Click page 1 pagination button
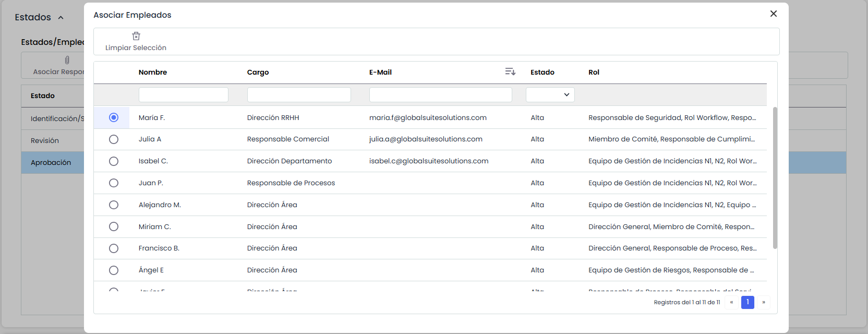The width and height of the screenshot is (868, 334). coord(748,302)
